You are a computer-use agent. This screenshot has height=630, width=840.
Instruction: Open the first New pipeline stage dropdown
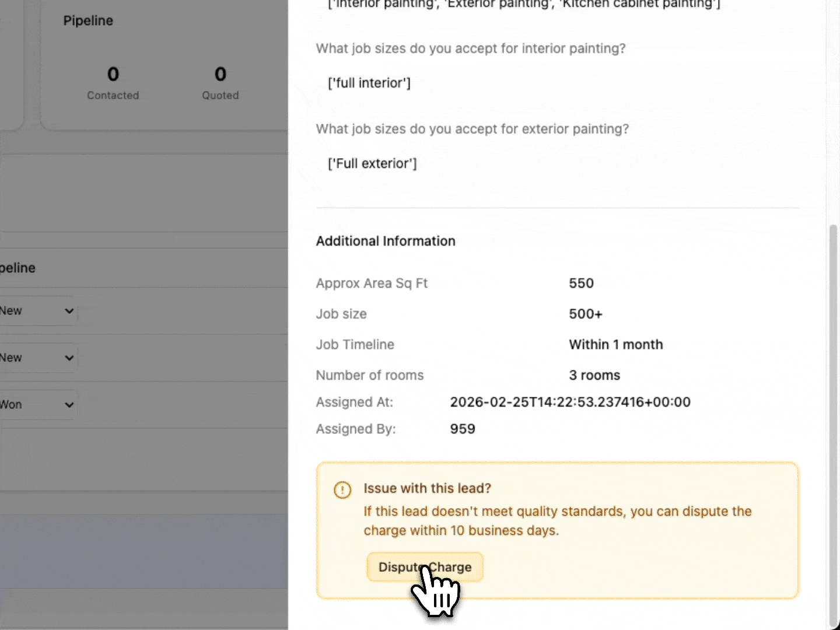click(x=38, y=310)
